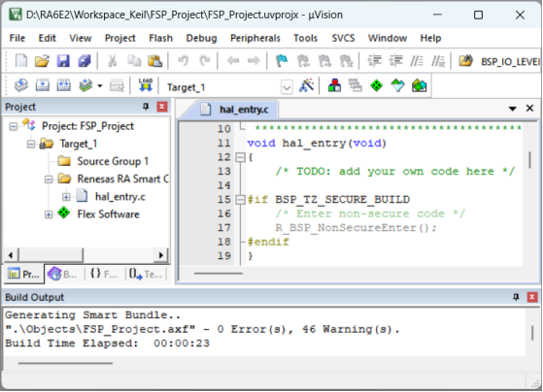Image resolution: width=543 pixels, height=392 pixels.
Task: Collapse Renesas RA Smart group
Action: (49, 180)
